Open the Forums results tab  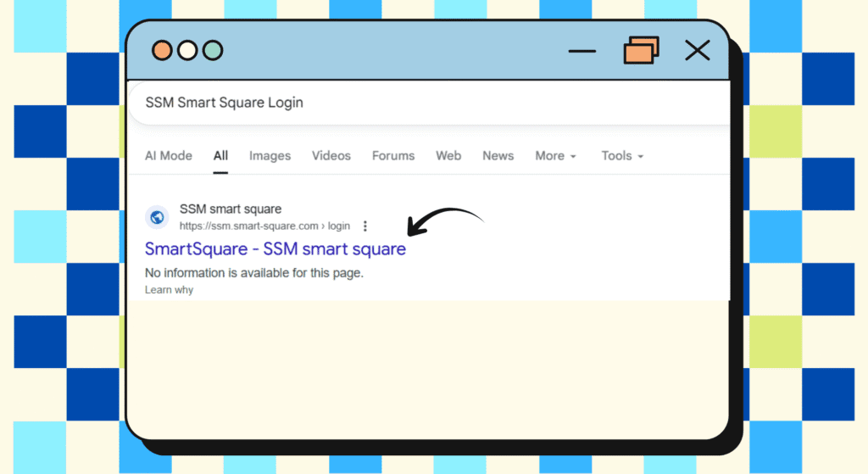[x=393, y=156]
